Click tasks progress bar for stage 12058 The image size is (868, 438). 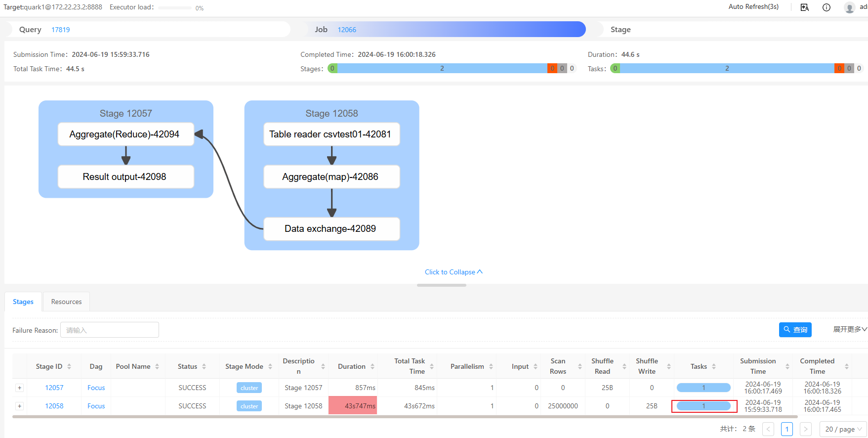703,406
